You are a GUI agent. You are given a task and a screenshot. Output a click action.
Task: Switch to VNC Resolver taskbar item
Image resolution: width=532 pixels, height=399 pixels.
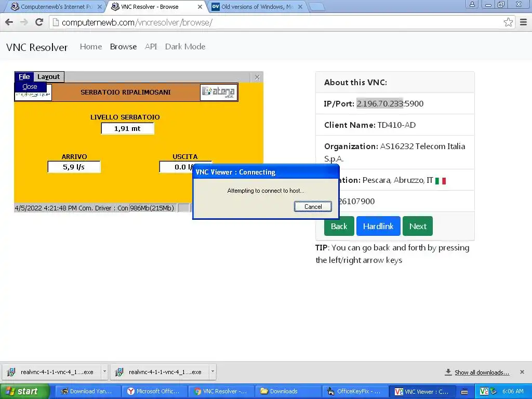220,391
